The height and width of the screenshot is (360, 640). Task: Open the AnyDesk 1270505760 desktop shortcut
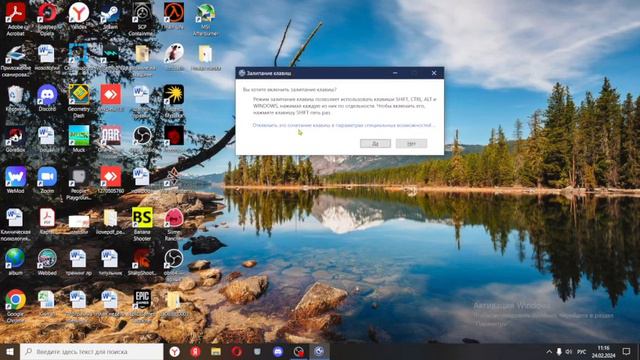tap(110, 180)
